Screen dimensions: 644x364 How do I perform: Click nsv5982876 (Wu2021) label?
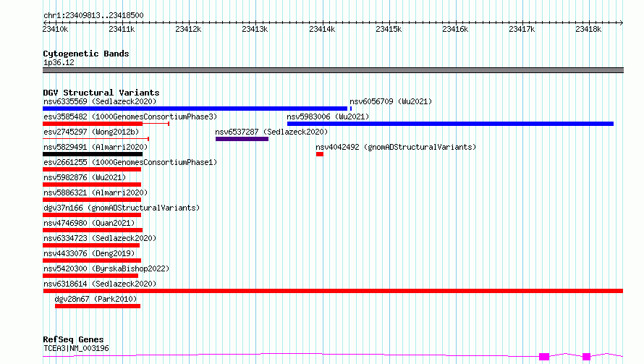click(x=85, y=177)
